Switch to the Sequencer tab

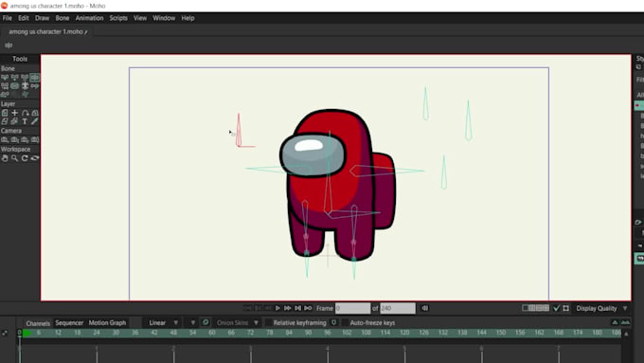[x=69, y=322]
